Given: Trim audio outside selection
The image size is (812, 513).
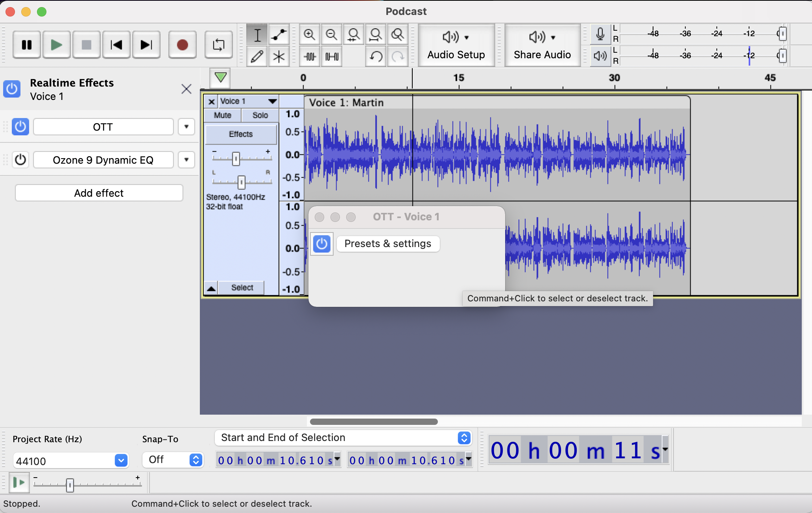Looking at the screenshot, I should [x=309, y=56].
